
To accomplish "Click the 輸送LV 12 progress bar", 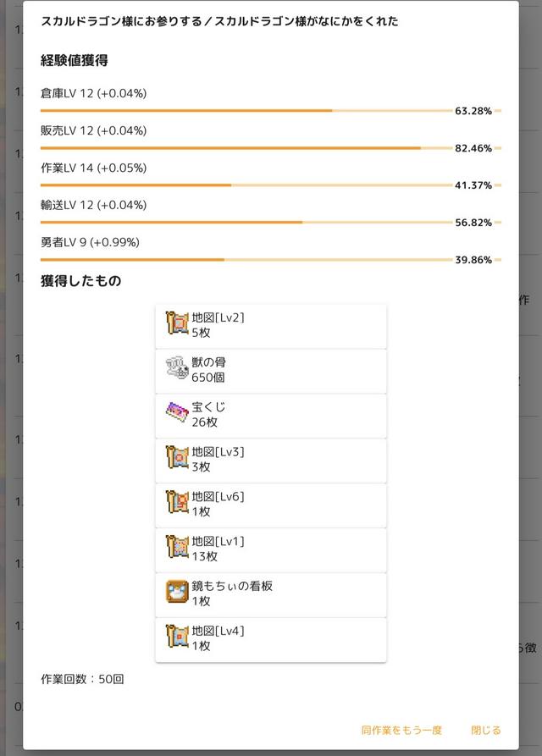I will 246,223.
